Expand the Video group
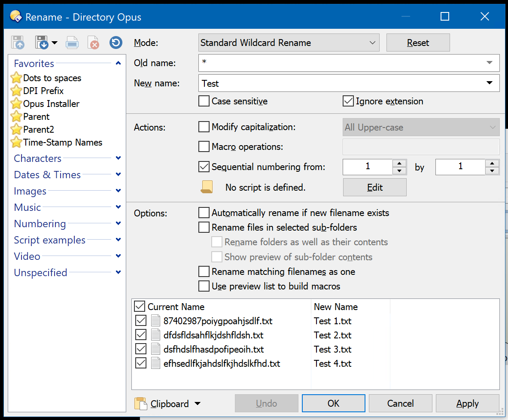The width and height of the screenshot is (508, 420). coord(118,256)
